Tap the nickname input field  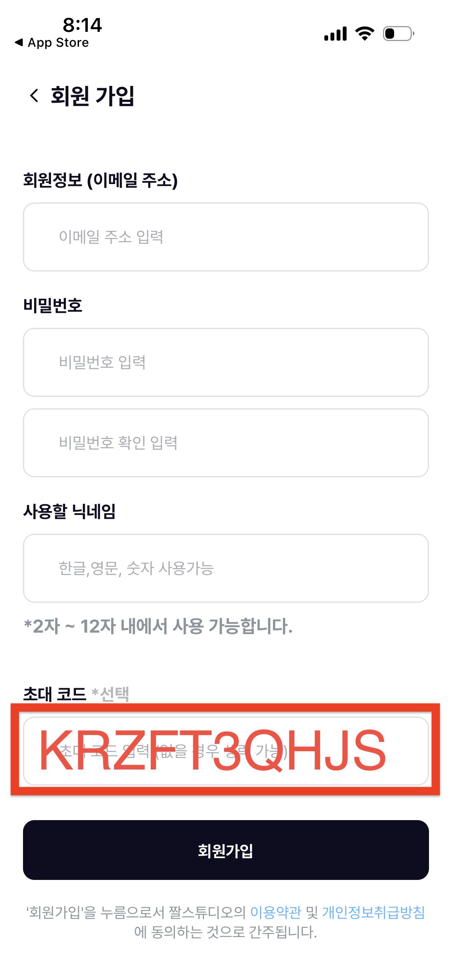click(226, 569)
